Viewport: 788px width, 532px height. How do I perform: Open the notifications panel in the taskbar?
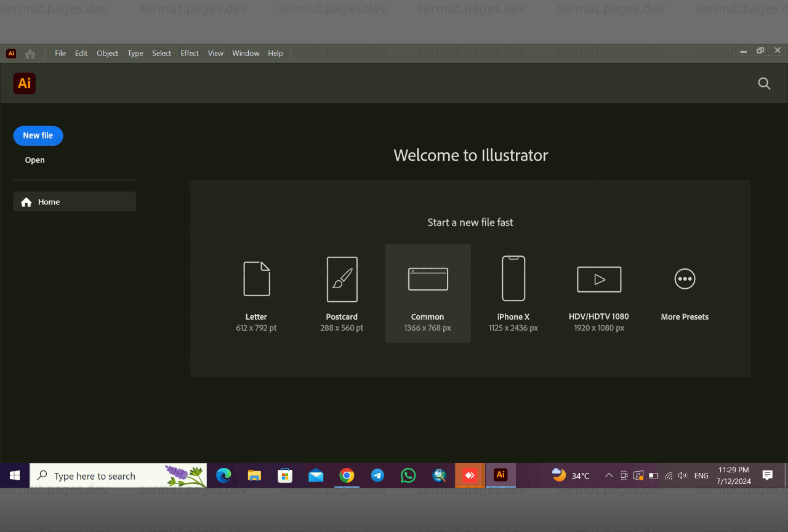pos(767,475)
